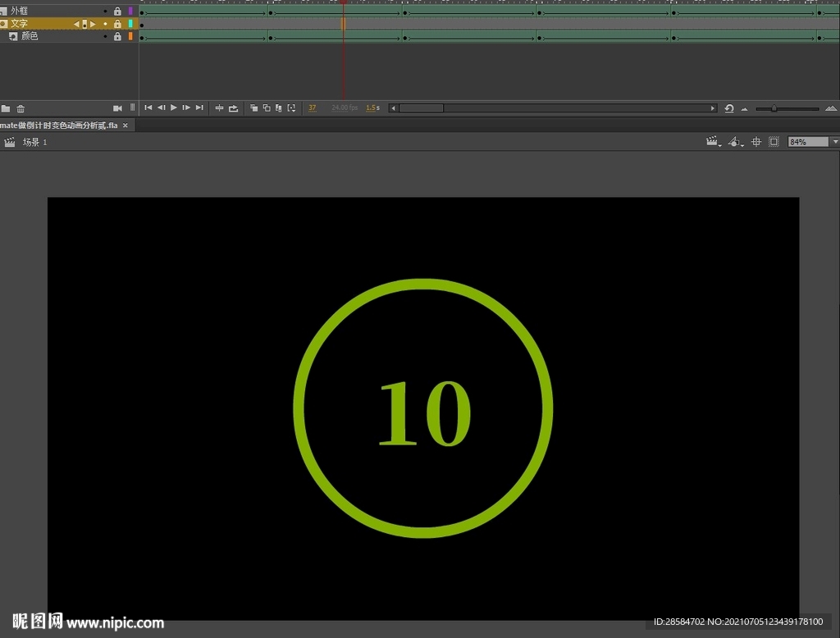Click the elapsed time 1.5 s
Viewport: 840px width, 638px height.
click(x=372, y=107)
